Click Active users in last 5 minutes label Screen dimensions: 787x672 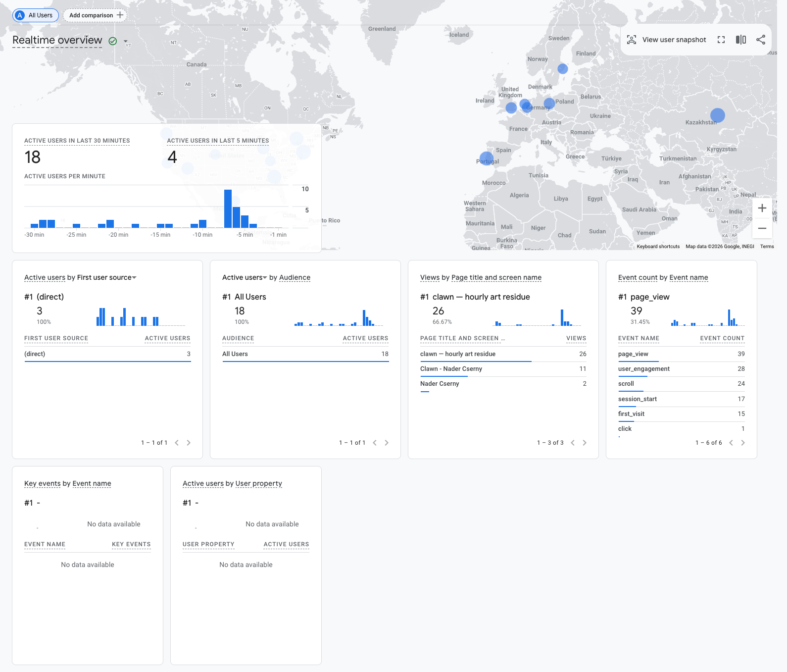point(218,141)
